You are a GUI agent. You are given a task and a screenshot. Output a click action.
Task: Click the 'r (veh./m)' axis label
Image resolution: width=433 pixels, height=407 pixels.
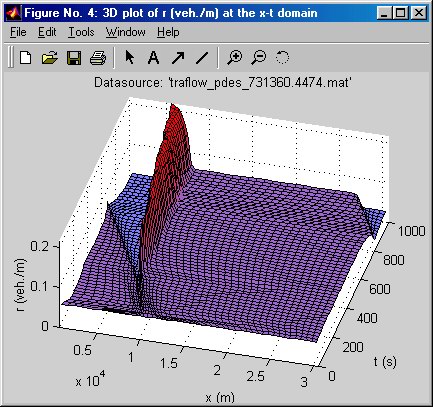point(21,285)
